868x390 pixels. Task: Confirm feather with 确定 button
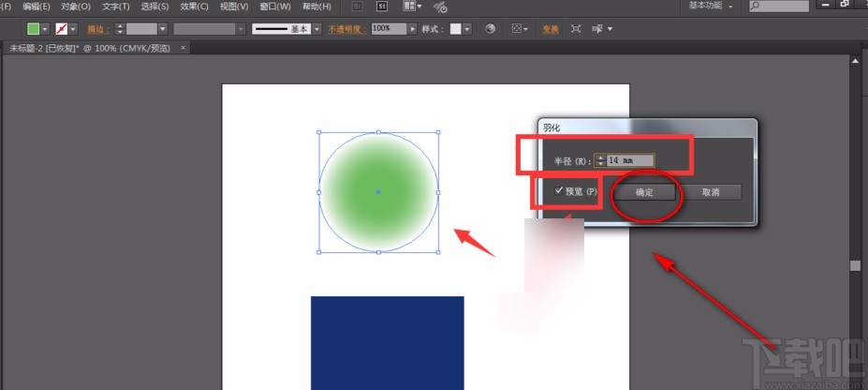coord(644,192)
